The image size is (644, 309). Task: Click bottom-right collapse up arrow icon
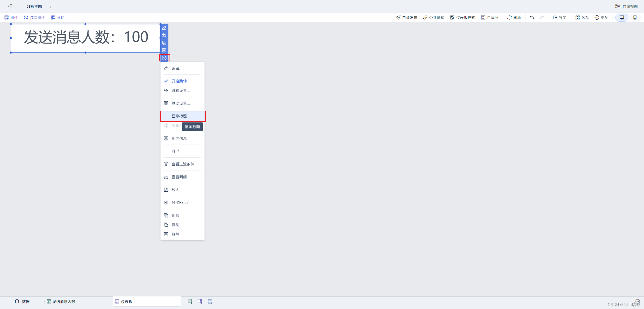637,301
